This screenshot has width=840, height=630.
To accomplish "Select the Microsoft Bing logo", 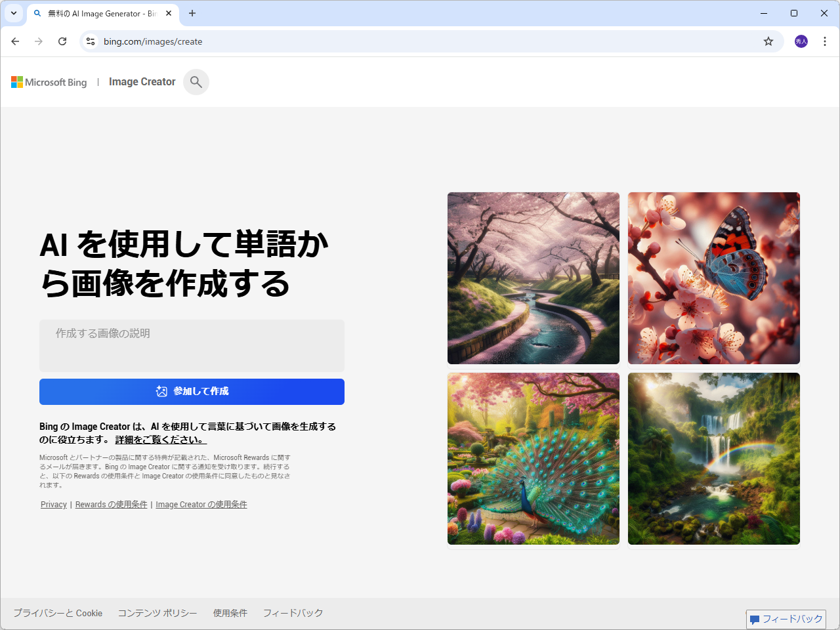I will point(49,81).
